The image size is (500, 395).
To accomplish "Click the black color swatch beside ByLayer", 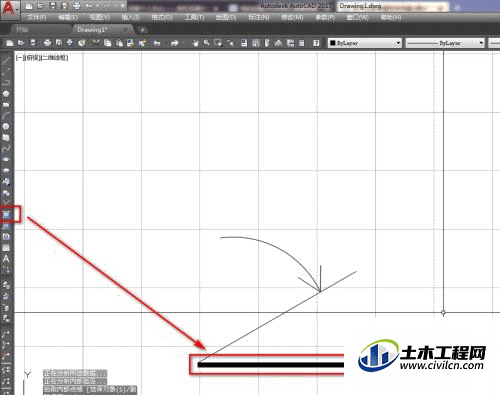I will point(332,43).
